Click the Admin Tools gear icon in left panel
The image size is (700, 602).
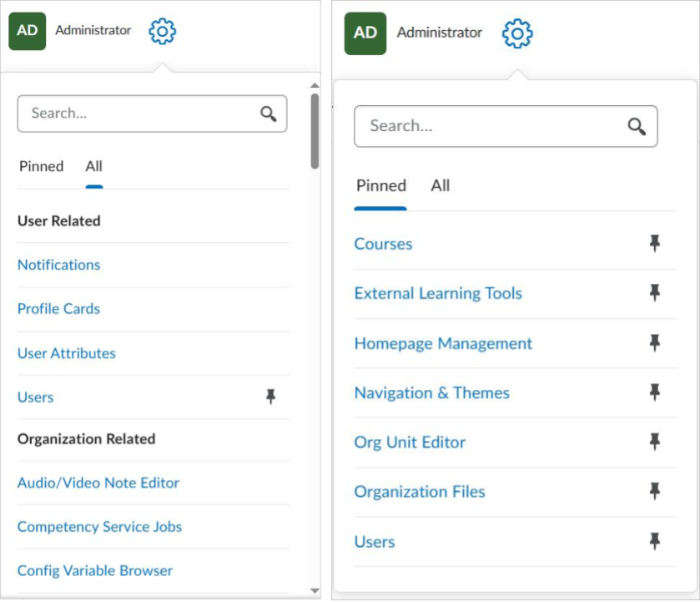(x=162, y=32)
